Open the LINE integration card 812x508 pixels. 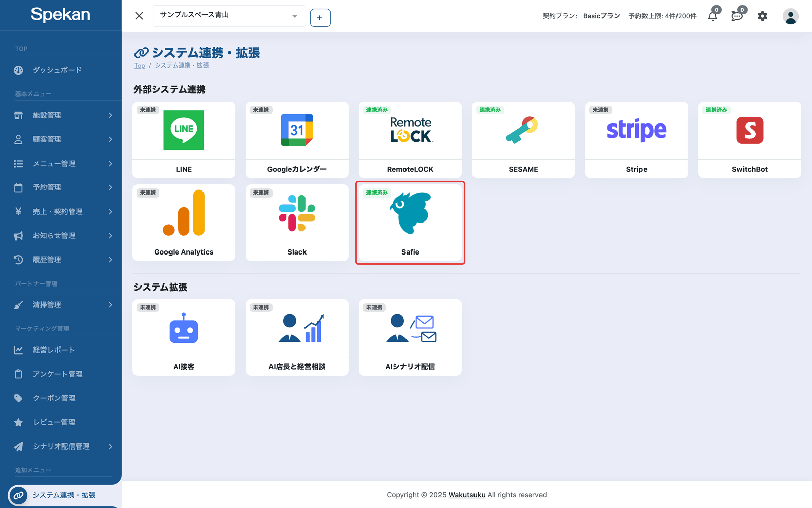184,140
